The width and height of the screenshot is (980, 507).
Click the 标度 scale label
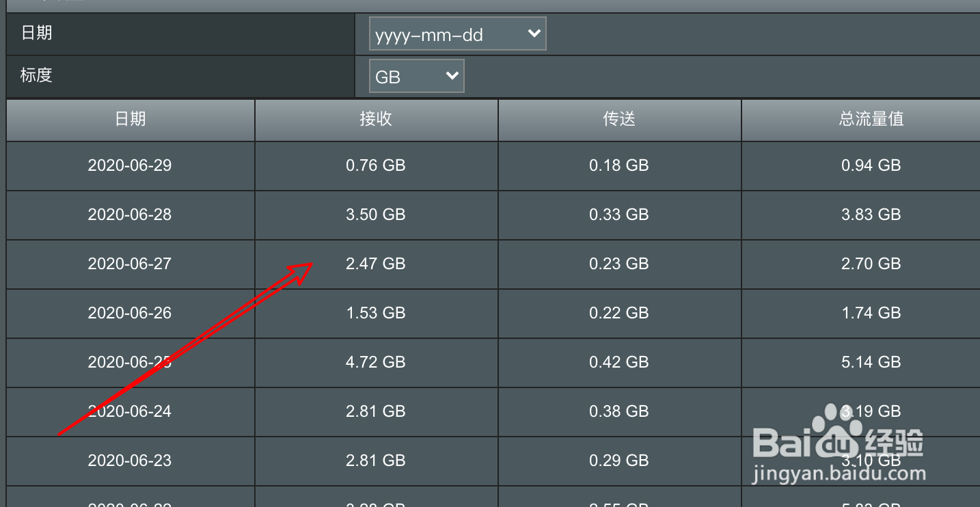[x=36, y=75]
